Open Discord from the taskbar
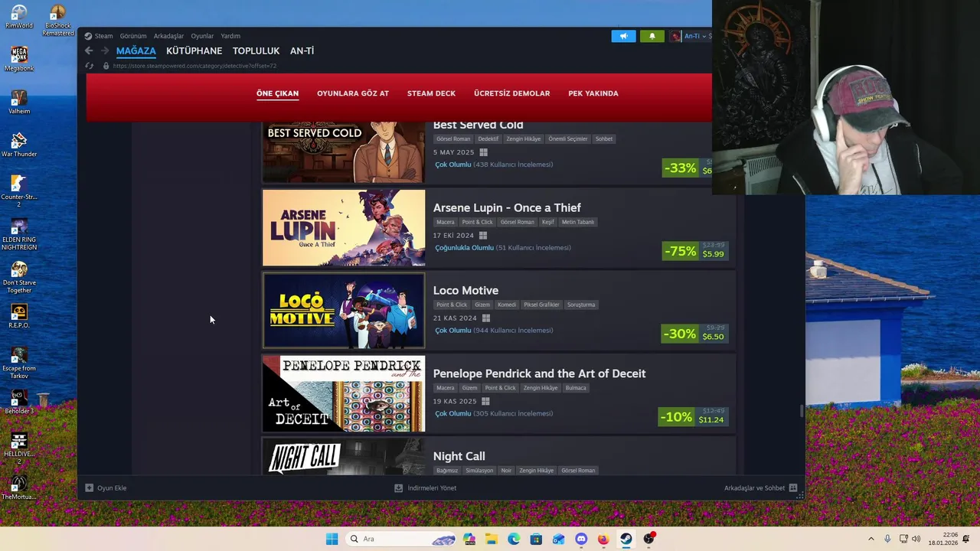This screenshot has height=551, width=980. coord(581,539)
